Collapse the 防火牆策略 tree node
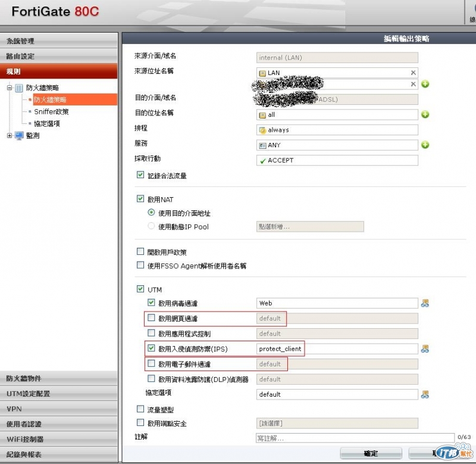The height and width of the screenshot is (464, 476). click(x=10, y=88)
